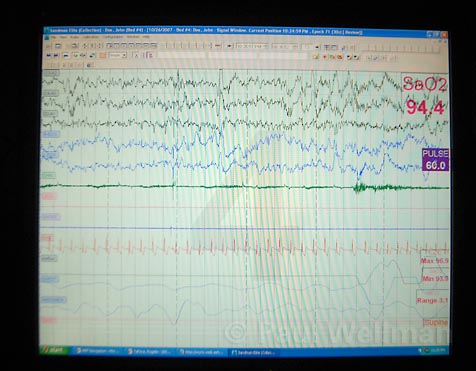The width and height of the screenshot is (476, 371).
Task: Click the second blue arrow next epoch icon
Action: point(56,56)
